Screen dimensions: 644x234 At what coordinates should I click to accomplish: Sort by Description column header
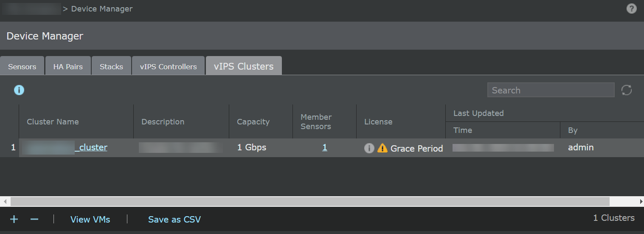point(181,121)
